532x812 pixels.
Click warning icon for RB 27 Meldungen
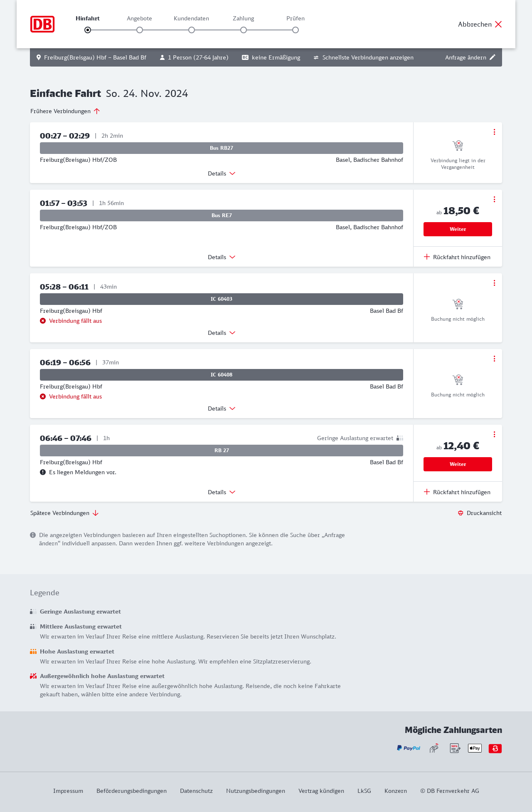click(x=43, y=472)
